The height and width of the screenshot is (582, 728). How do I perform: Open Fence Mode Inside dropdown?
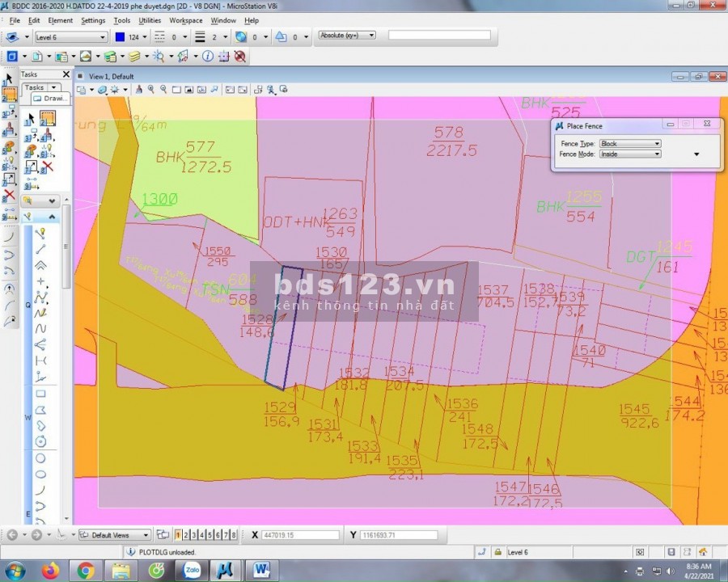tap(630, 154)
